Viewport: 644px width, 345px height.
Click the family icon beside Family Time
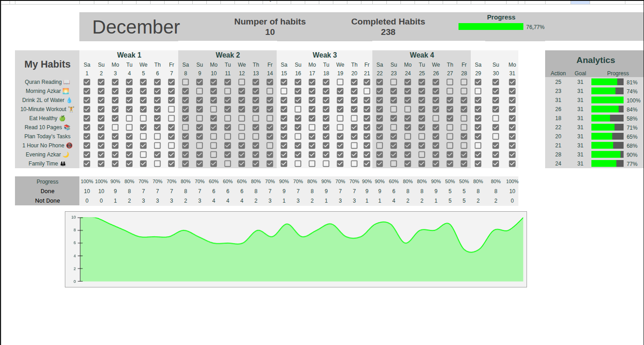[x=64, y=163]
